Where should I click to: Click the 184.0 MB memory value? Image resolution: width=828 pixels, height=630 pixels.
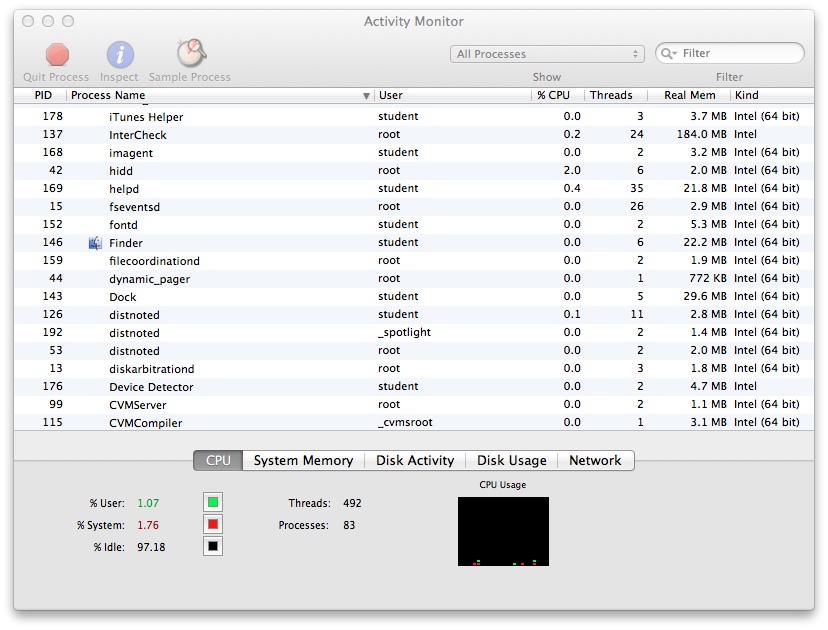(702, 134)
